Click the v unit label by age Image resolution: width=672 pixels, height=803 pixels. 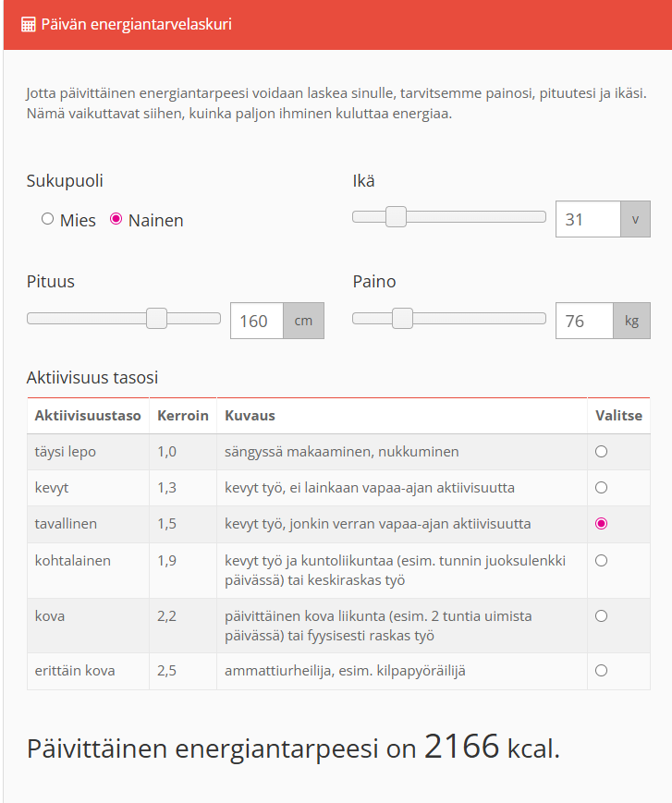[635, 220]
